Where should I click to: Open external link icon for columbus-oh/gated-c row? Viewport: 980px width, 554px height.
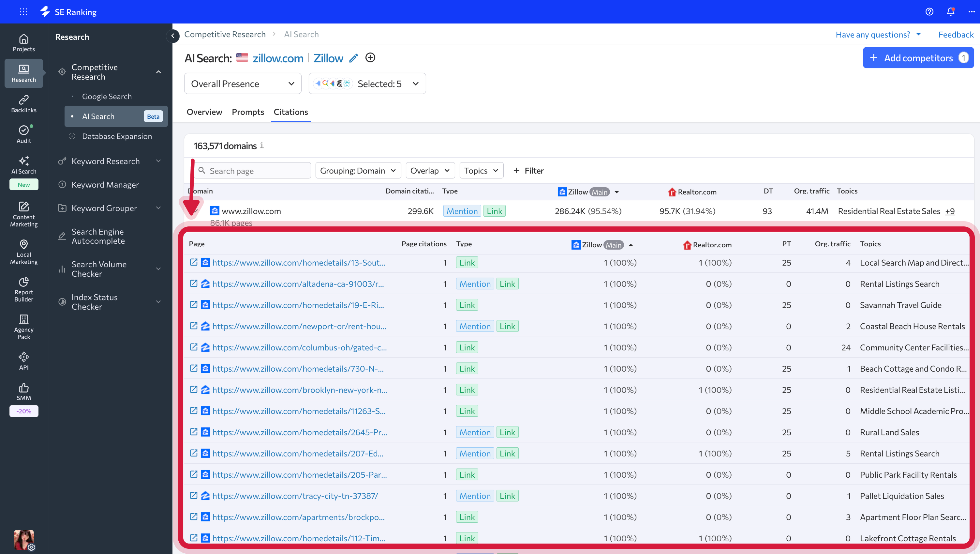pyautogui.click(x=194, y=347)
